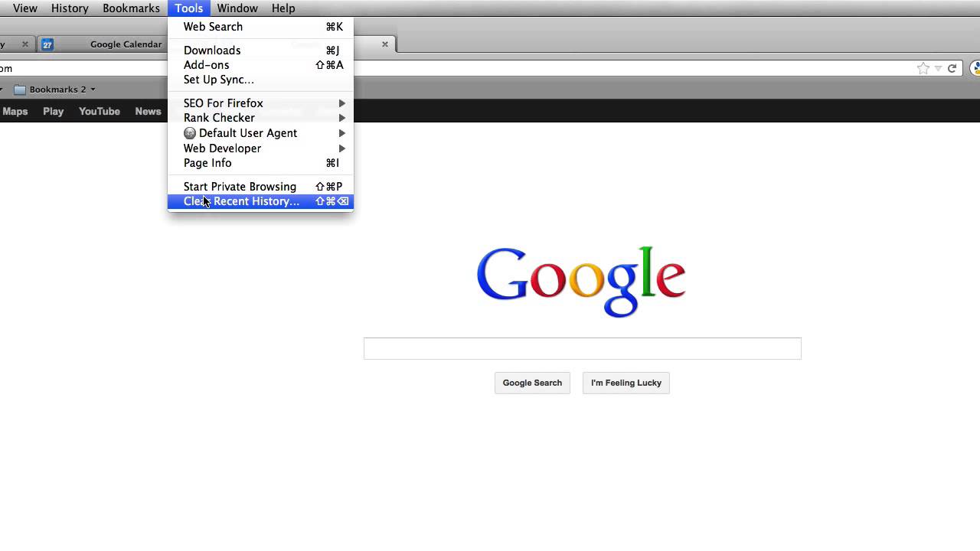
Task: Open the address bar history dropdown arrow
Action: point(938,68)
